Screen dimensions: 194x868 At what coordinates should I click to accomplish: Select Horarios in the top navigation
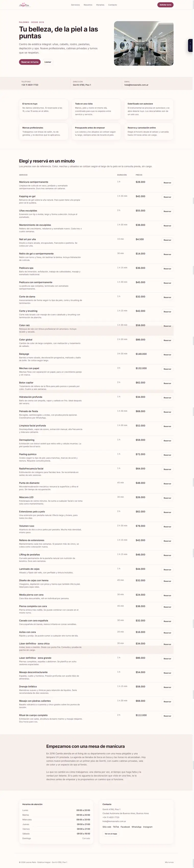point(100,5)
